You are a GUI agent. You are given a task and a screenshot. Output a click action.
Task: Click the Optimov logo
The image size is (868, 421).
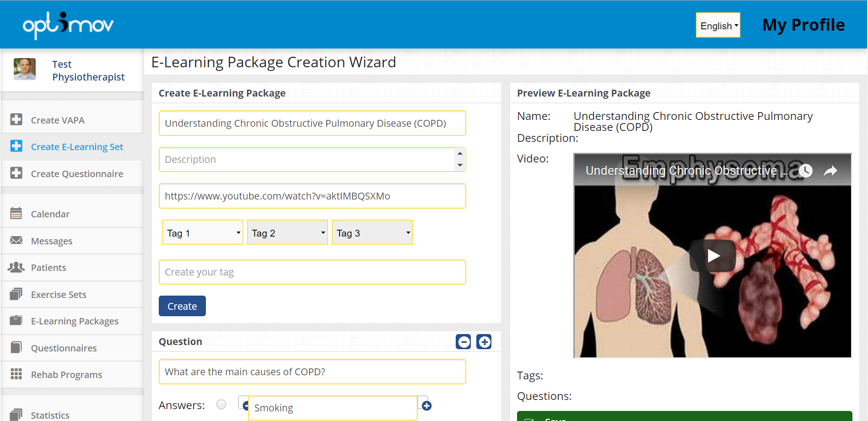[68, 25]
